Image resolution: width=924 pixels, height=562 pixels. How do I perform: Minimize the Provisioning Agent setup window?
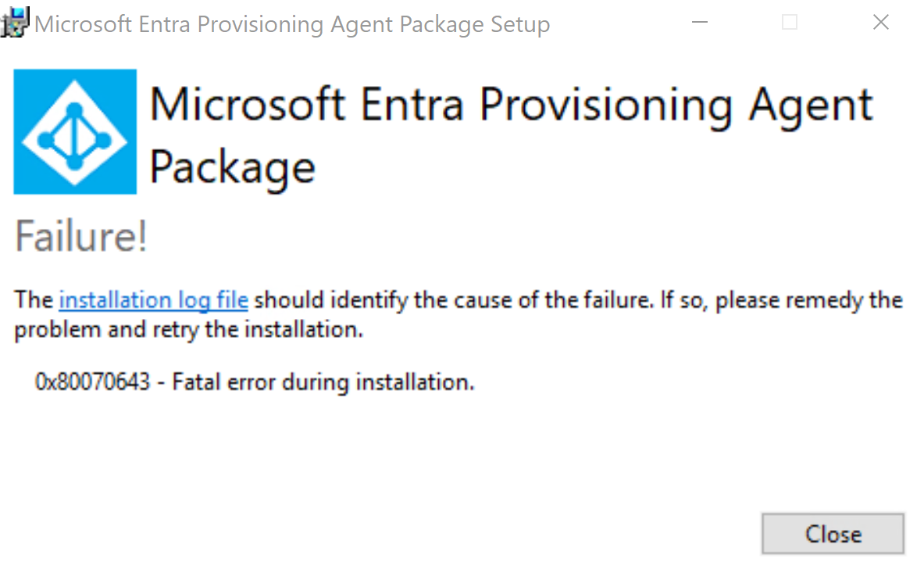700,23
